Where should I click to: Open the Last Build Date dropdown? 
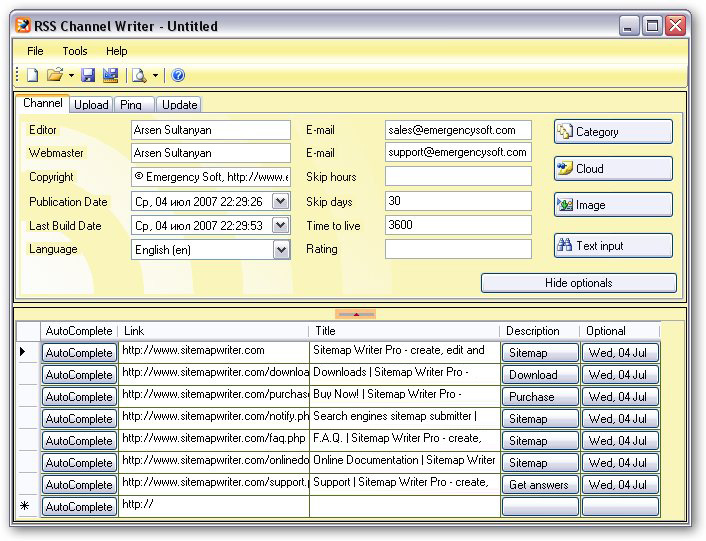(x=281, y=225)
